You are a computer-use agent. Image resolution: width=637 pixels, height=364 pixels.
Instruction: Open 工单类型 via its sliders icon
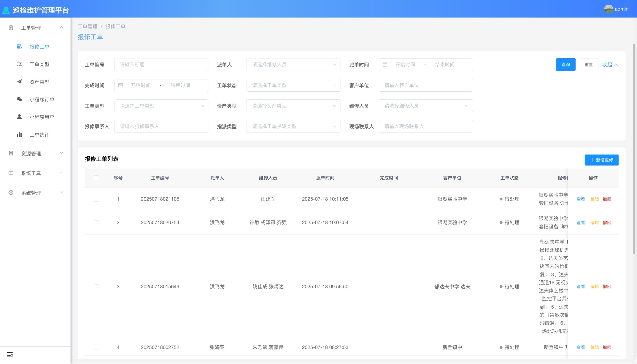tap(19, 64)
